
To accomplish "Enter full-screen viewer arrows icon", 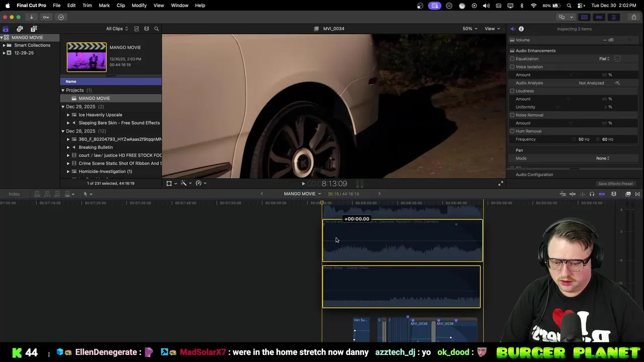I will (501, 184).
